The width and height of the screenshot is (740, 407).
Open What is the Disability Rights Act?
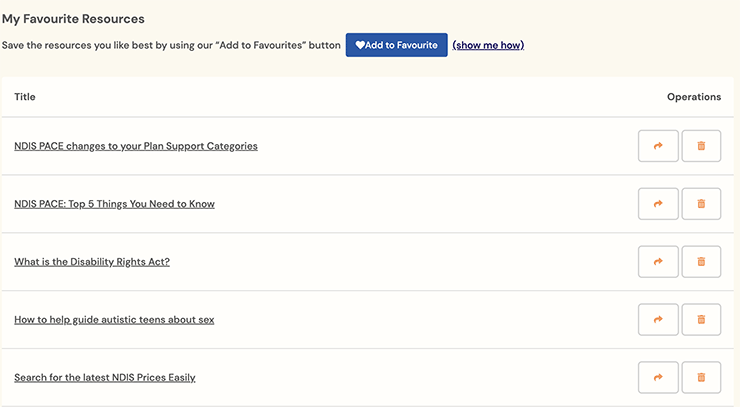click(x=92, y=262)
